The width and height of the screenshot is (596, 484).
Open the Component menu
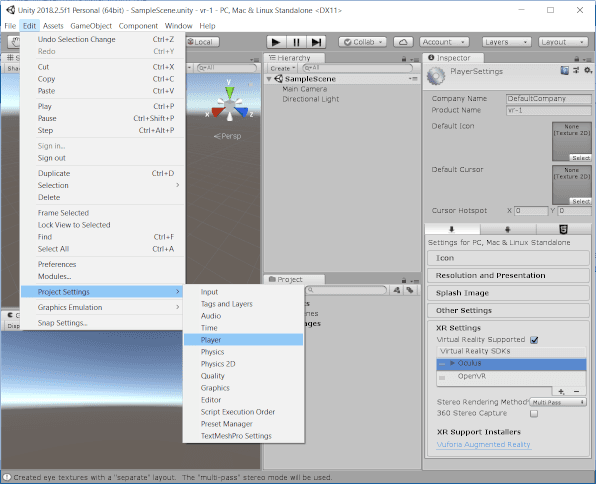138,26
